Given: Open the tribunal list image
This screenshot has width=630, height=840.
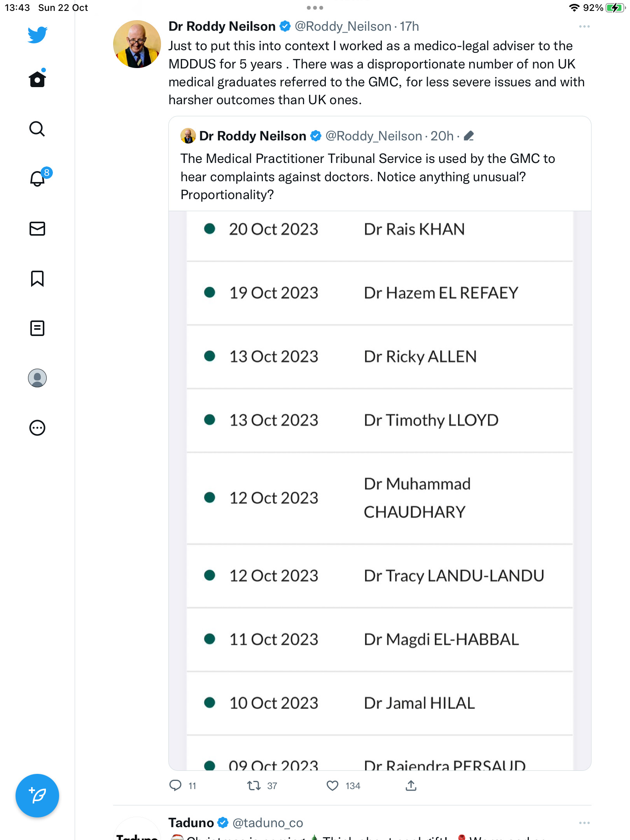Looking at the screenshot, I should coord(380,490).
